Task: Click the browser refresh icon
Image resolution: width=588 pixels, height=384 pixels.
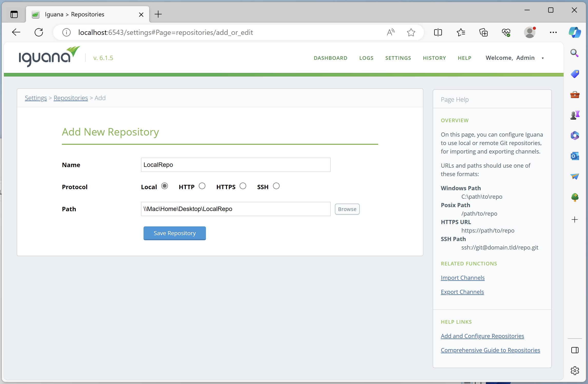Action: (x=39, y=32)
